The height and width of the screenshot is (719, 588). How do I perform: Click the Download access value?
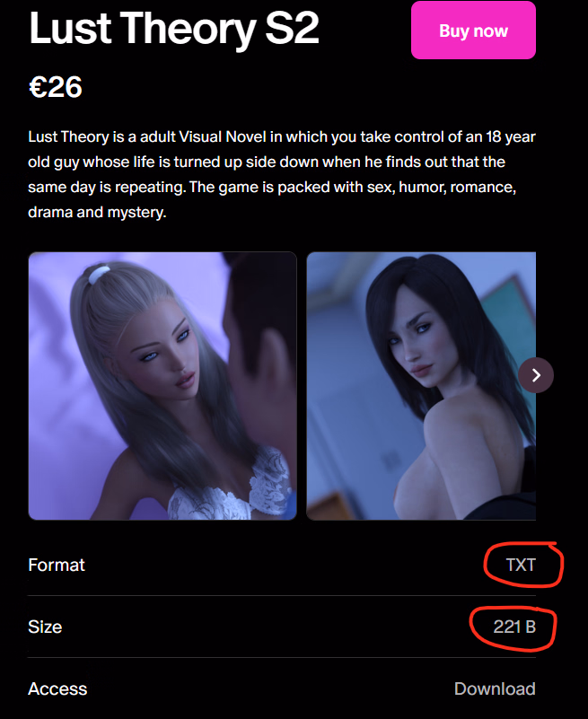click(495, 688)
